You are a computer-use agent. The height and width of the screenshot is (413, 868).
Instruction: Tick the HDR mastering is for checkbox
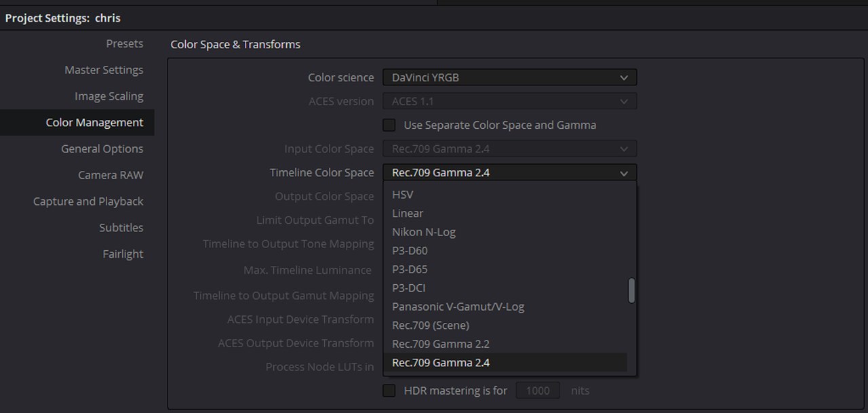click(389, 391)
